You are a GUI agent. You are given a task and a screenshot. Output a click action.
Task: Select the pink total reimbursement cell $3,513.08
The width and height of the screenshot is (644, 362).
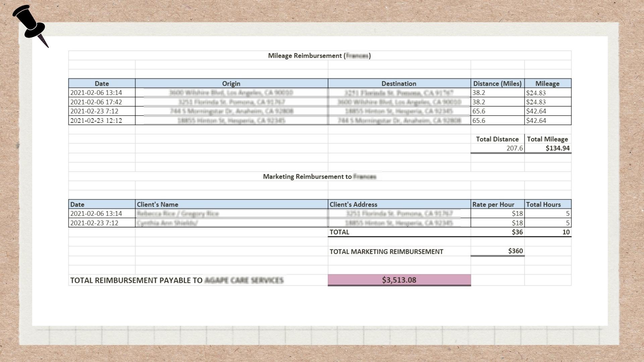399,280
